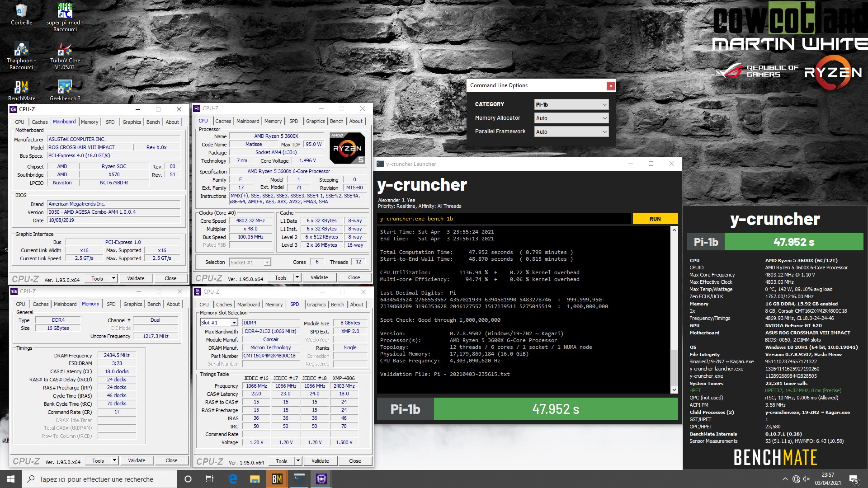Open the Thaiphoon shortcut on the desktop
Viewport: 868px width, 488px height.
21,55
